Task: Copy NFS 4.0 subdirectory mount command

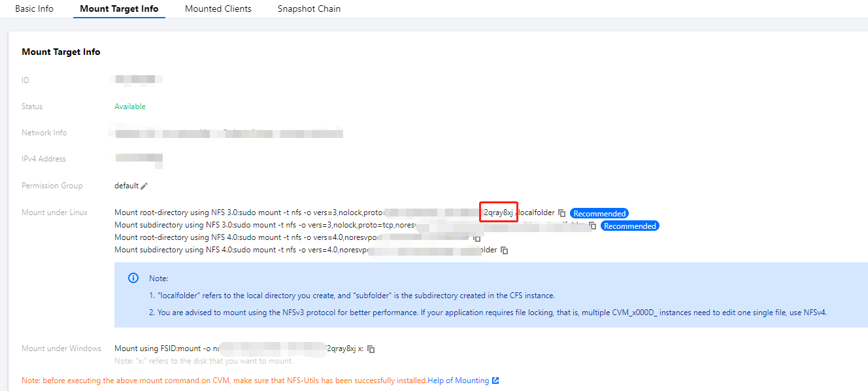Action: pos(504,250)
